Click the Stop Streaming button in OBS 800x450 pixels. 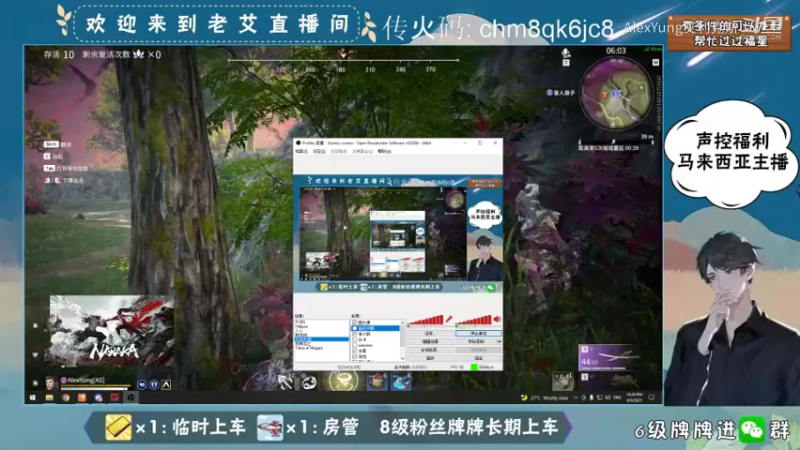pyautogui.click(x=478, y=333)
